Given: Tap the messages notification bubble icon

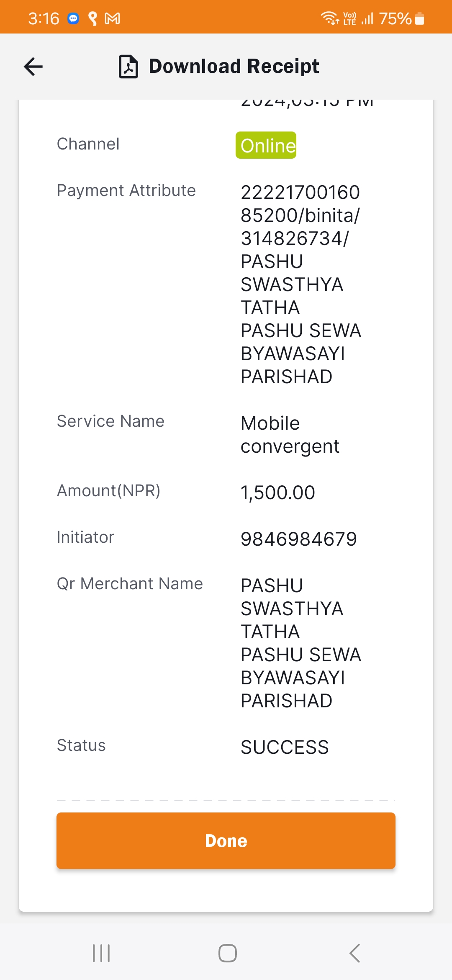Looking at the screenshot, I should pos(73,18).
